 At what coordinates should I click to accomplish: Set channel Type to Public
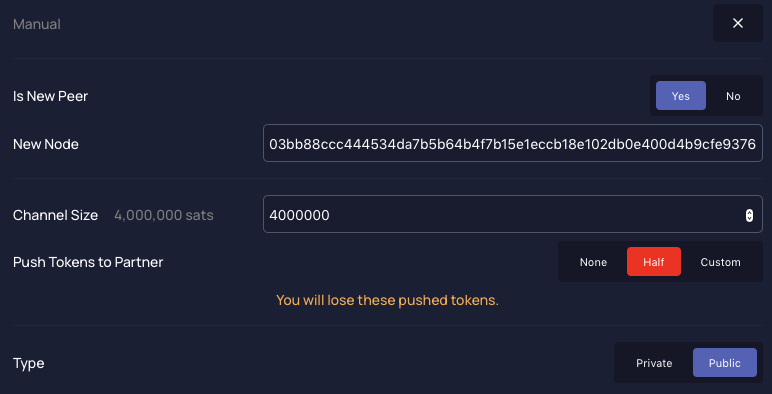(x=724, y=362)
